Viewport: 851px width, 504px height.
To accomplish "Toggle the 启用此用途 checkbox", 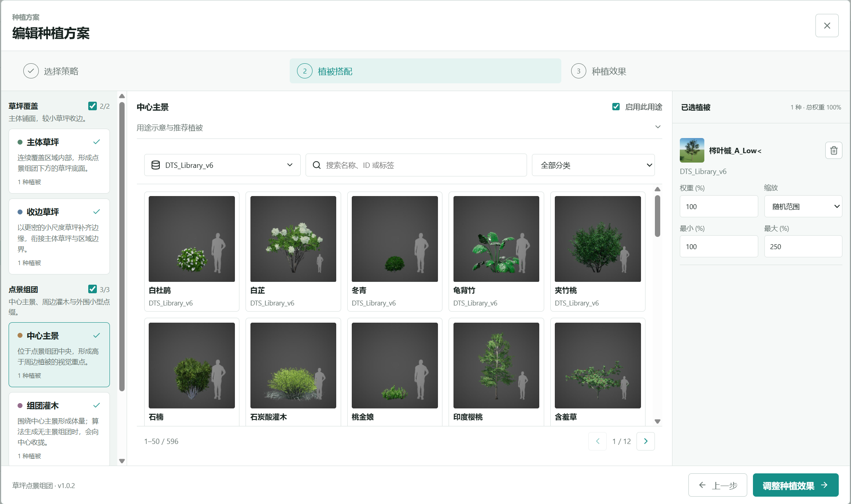I will pos(616,107).
